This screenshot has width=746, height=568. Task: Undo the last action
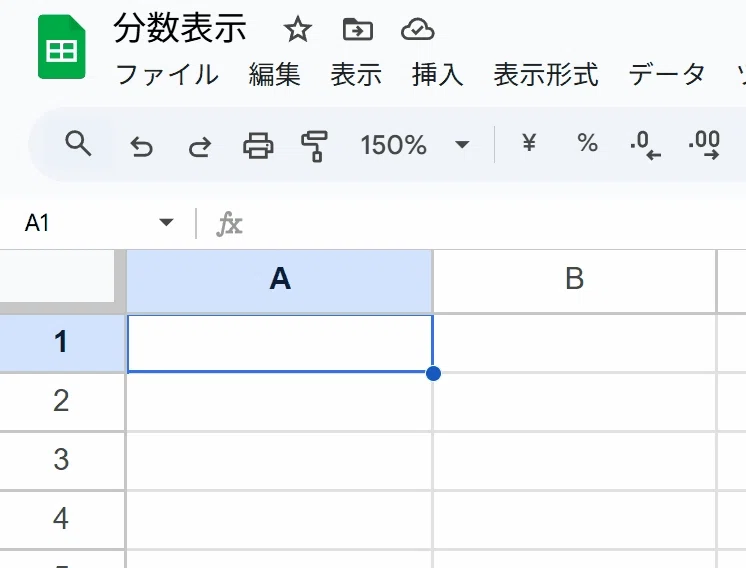coord(141,146)
